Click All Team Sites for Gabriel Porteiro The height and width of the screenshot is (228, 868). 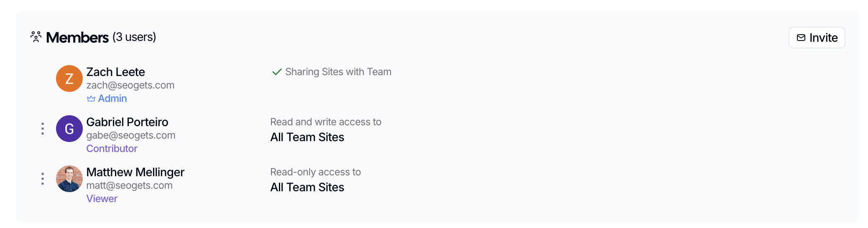(307, 137)
